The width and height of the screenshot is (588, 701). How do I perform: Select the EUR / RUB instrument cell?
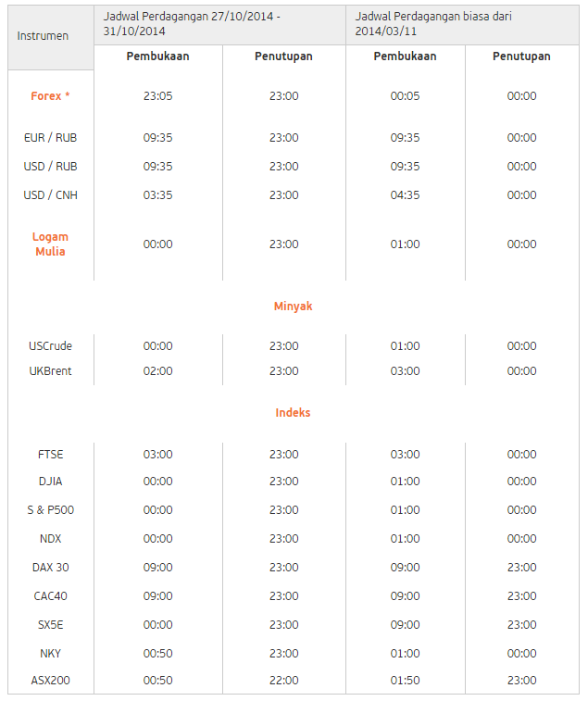coord(50,138)
